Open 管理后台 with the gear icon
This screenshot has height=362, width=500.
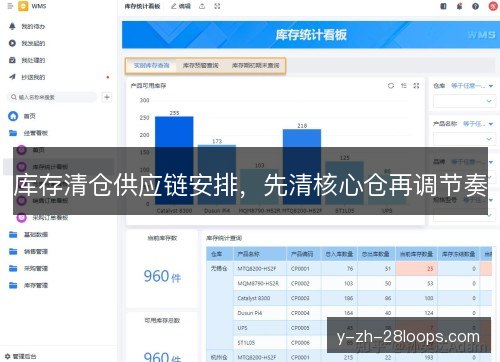[x=21, y=356]
